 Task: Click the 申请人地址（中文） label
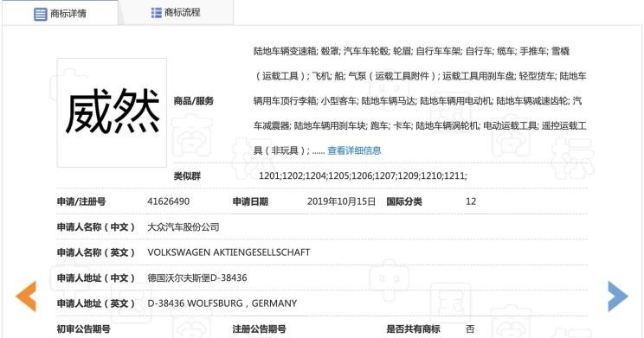tap(96, 277)
